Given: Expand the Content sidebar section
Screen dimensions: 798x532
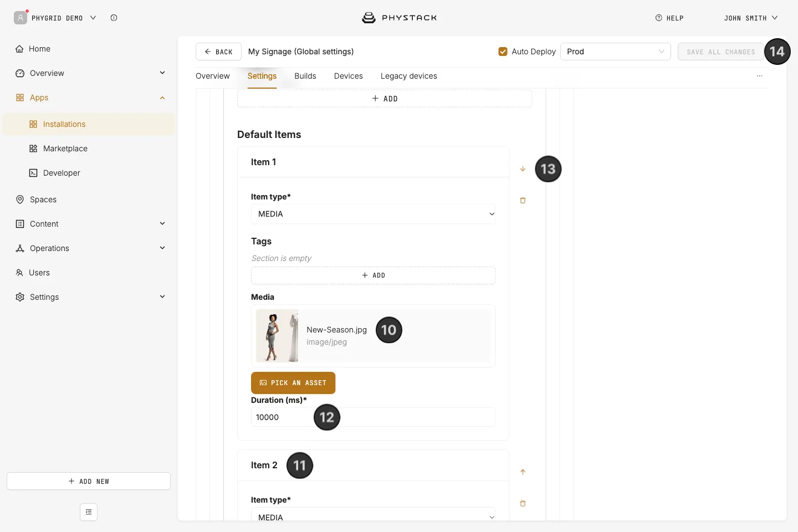Looking at the screenshot, I should 162,223.
